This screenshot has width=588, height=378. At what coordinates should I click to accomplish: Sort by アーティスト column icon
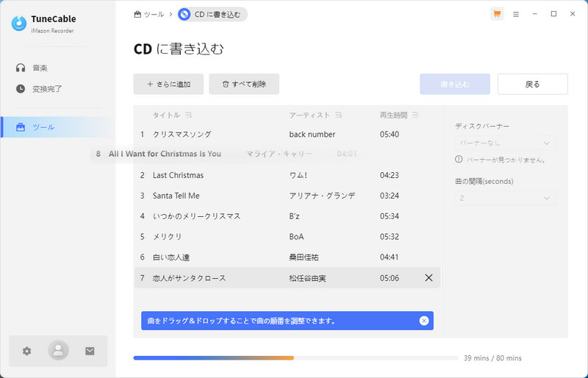coord(338,115)
